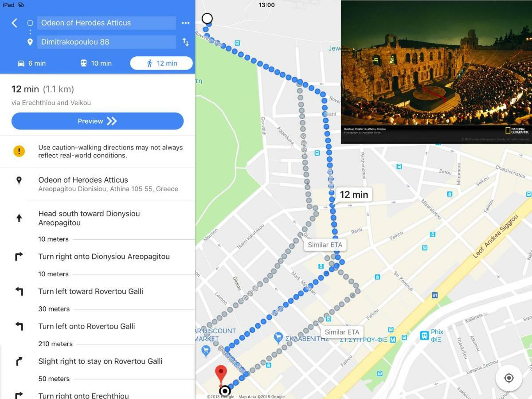Image resolution: width=532 pixels, height=399 pixels.
Task: Edit the Odeon of Herodes Atticus start field
Action: [106, 23]
